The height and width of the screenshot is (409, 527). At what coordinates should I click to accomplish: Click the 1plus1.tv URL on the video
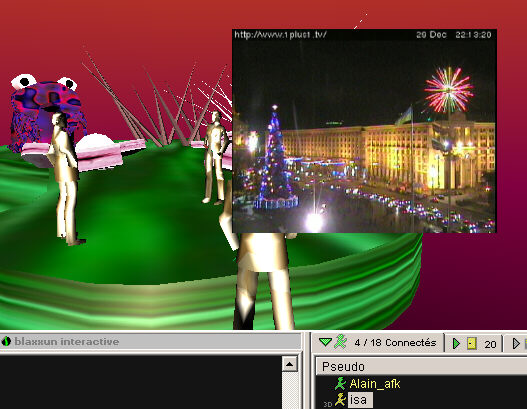pyautogui.click(x=280, y=34)
